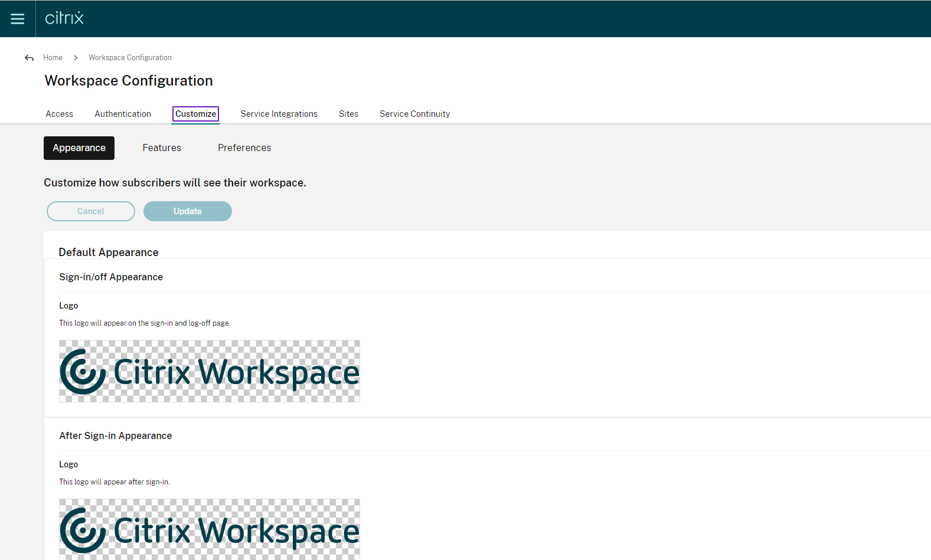The image size is (931, 560).
Task: Open the hamburger navigation menu
Action: [x=18, y=19]
